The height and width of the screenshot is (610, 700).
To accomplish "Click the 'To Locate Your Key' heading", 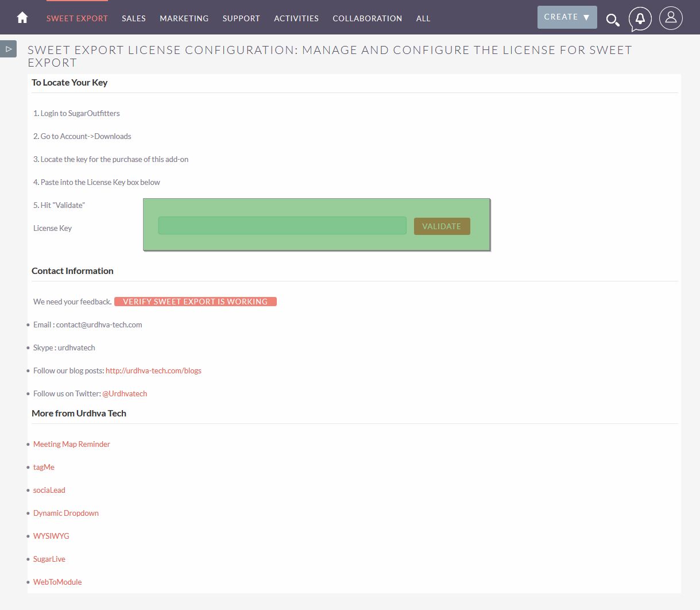I will pos(69,82).
